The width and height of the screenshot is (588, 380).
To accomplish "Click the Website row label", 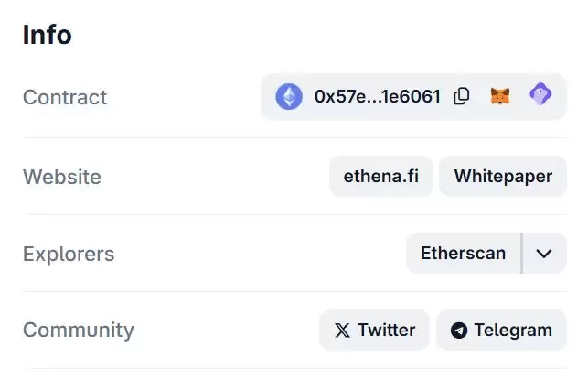I will [x=62, y=177].
